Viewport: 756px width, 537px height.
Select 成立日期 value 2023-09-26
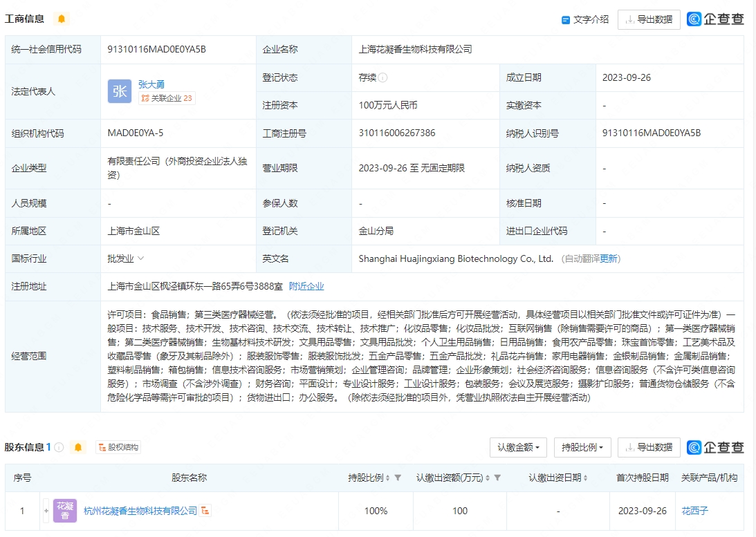tap(626, 77)
